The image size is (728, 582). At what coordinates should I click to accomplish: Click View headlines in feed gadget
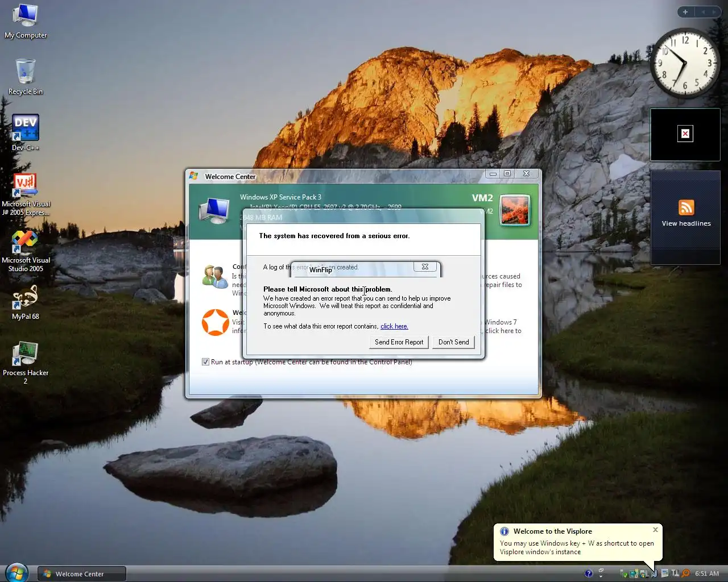coord(686,223)
